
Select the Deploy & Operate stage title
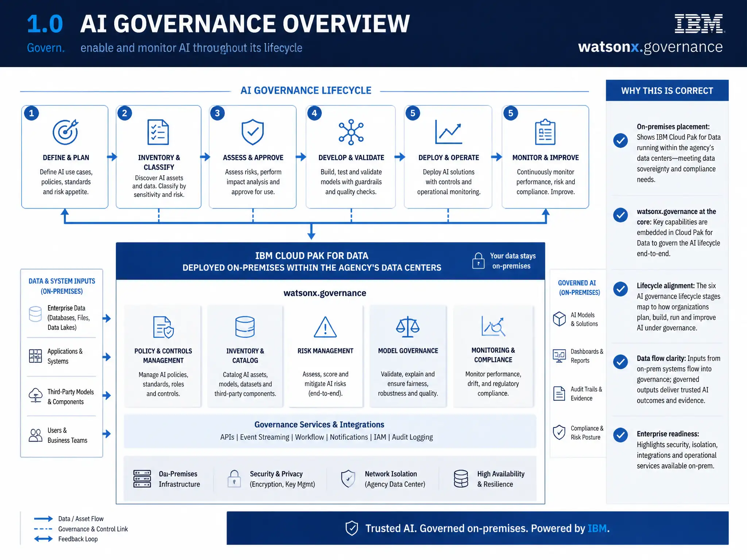click(449, 157)
